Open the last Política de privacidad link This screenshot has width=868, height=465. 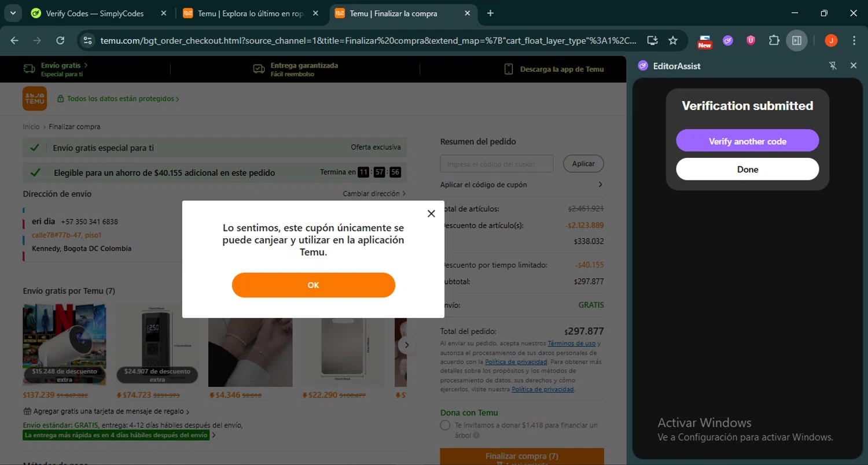543,389
